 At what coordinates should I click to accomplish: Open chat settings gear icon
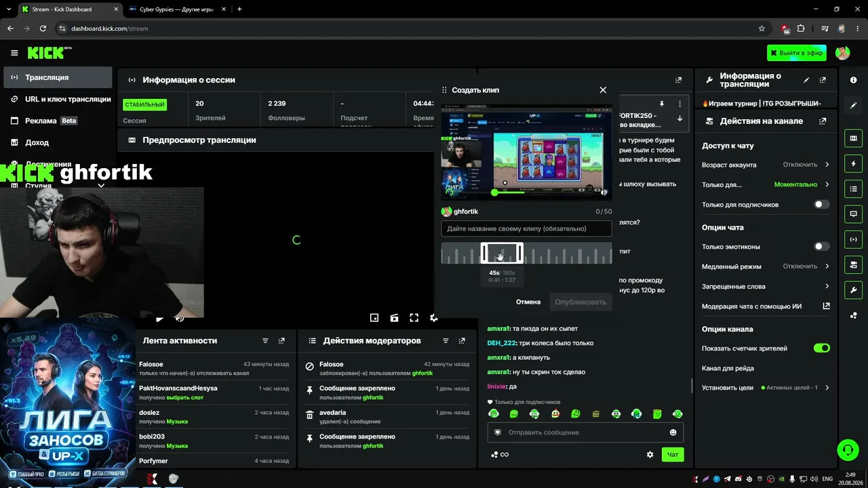pyautogui.click(x=650, y=455)
